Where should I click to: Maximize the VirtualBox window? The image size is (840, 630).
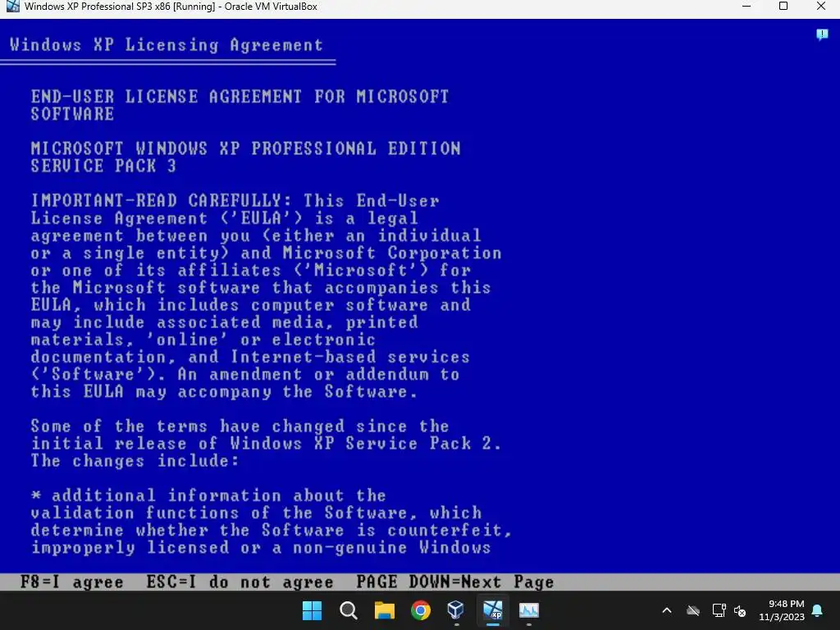[x=783, y=7]
